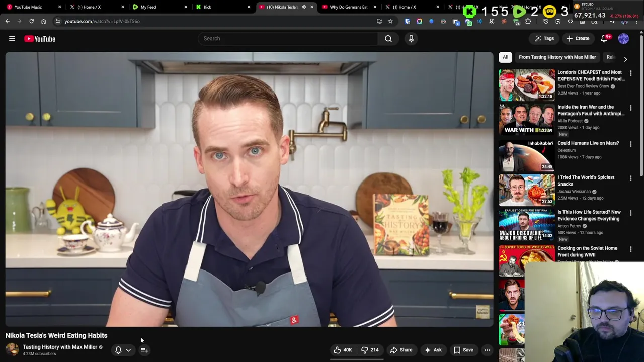This screenshot has width=644, height=362.
Task: Open Could Humans Live on Mars thumbnail
Action: [527, 155]
